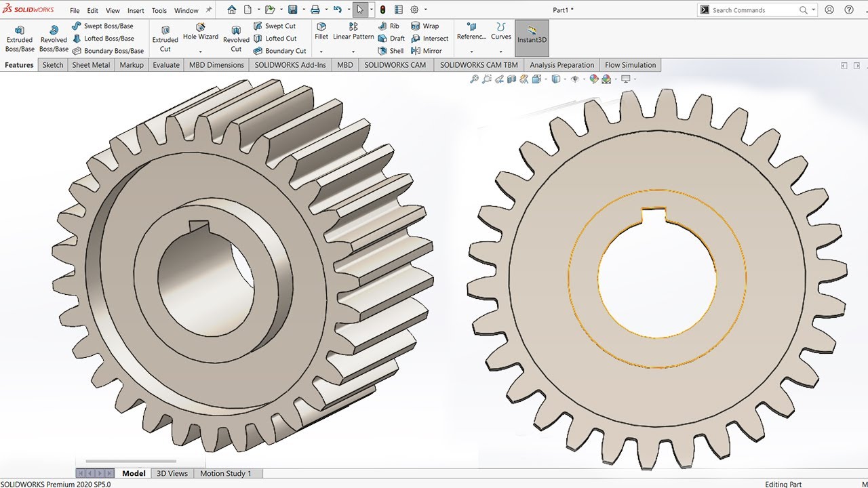Print the document
The width and height of the screenshot is (868, 488).
(315, 9)
